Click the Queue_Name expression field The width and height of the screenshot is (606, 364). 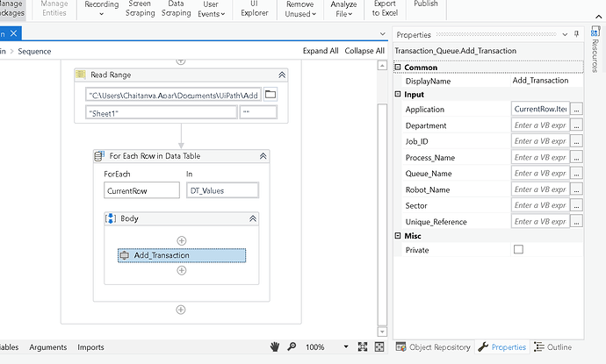(540, 174)
